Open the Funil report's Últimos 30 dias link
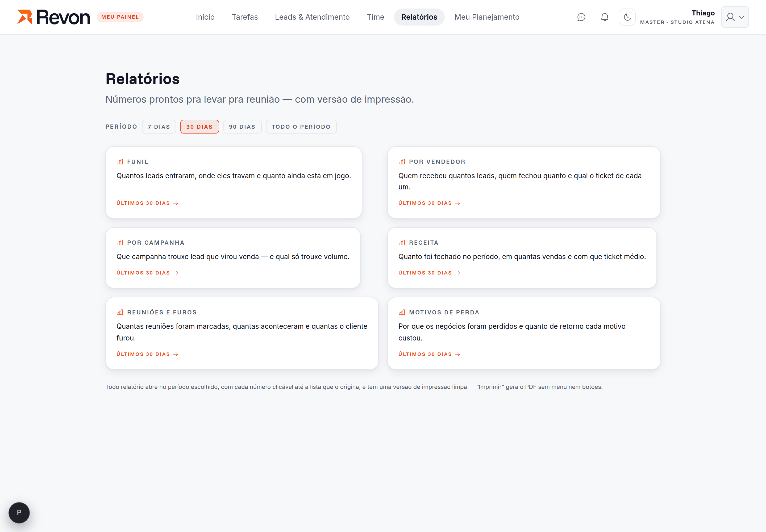This screenshot has height=532, width=766. 147,203
